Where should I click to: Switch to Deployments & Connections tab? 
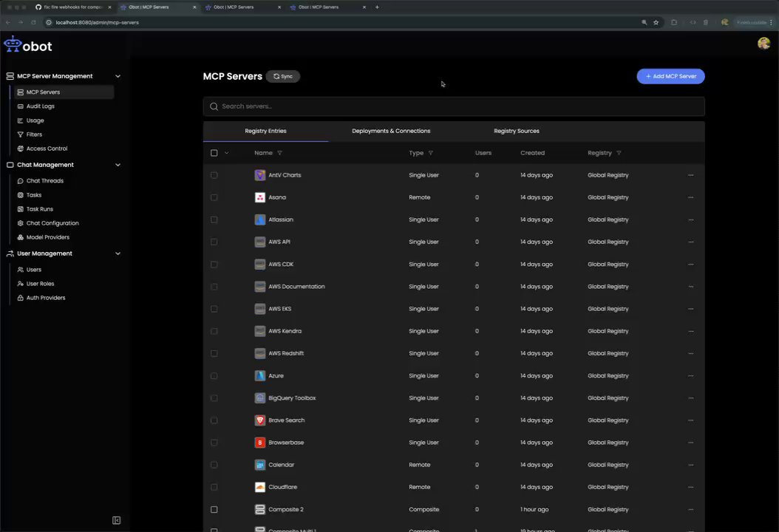[391, 131]
